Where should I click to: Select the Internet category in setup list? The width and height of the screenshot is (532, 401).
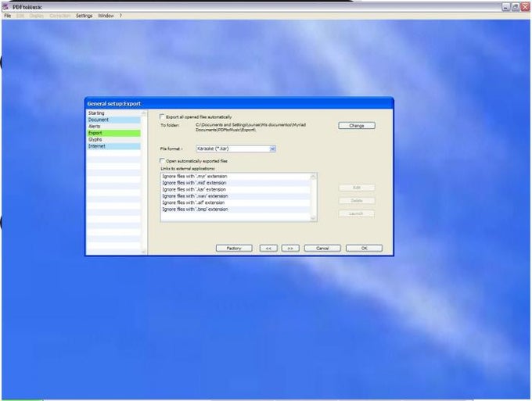click(x=113, y=146)
